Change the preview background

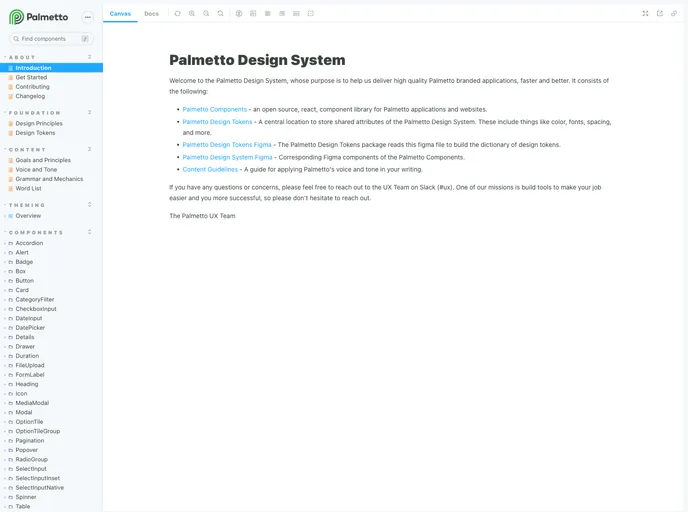[253, 14]
